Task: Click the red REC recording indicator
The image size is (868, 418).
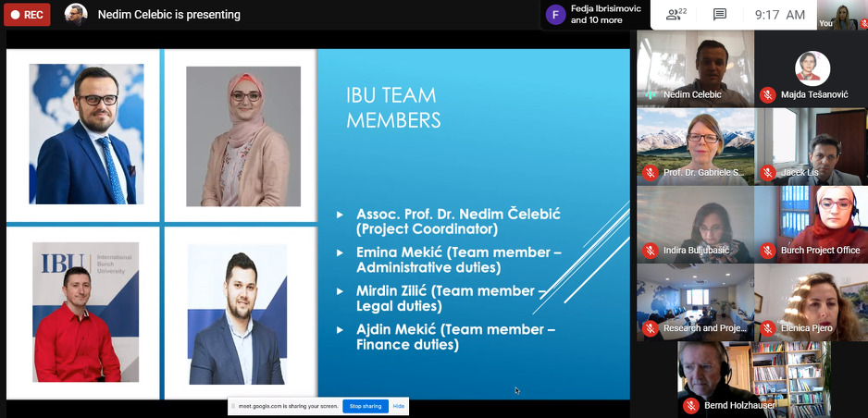Action: pyautogui.click(x=27, y=15)
